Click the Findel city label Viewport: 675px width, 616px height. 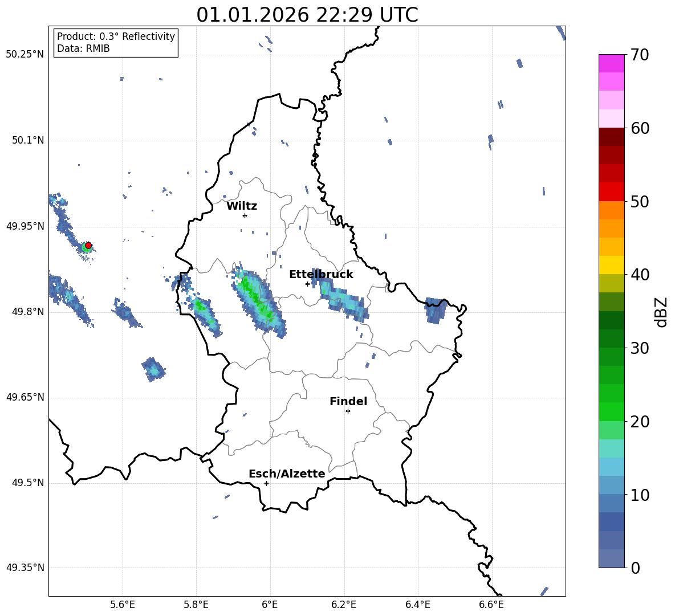click(348, 401)
